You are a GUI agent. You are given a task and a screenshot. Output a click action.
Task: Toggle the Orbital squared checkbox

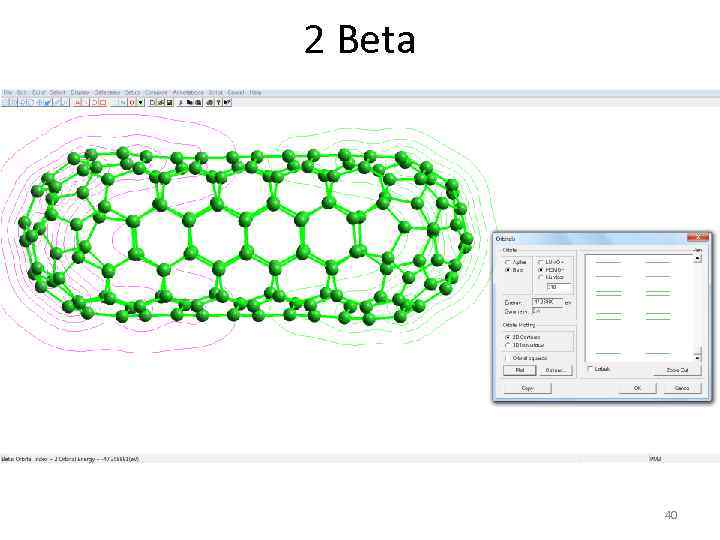[525, 358]
